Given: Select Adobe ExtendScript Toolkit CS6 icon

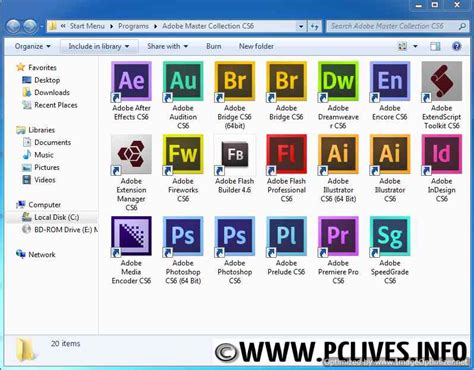Looking at the screenshot, I should click(x=442, y=81).
